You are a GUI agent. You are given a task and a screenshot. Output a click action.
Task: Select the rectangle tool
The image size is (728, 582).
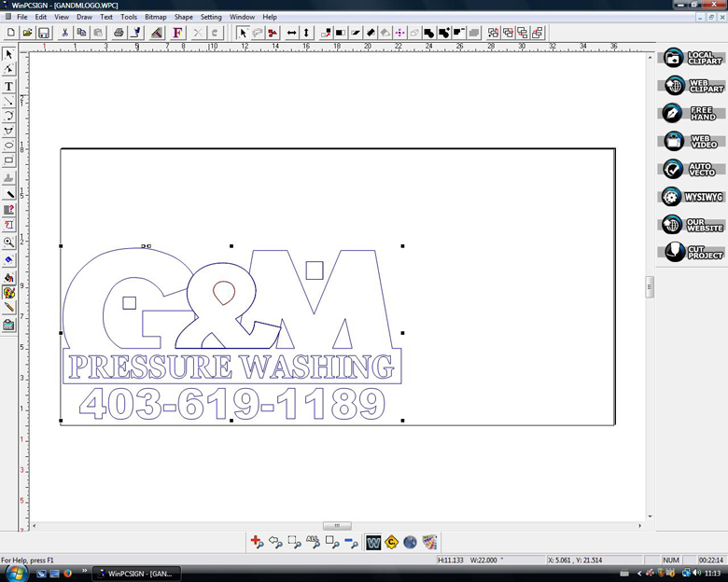(x=8, y=160)
